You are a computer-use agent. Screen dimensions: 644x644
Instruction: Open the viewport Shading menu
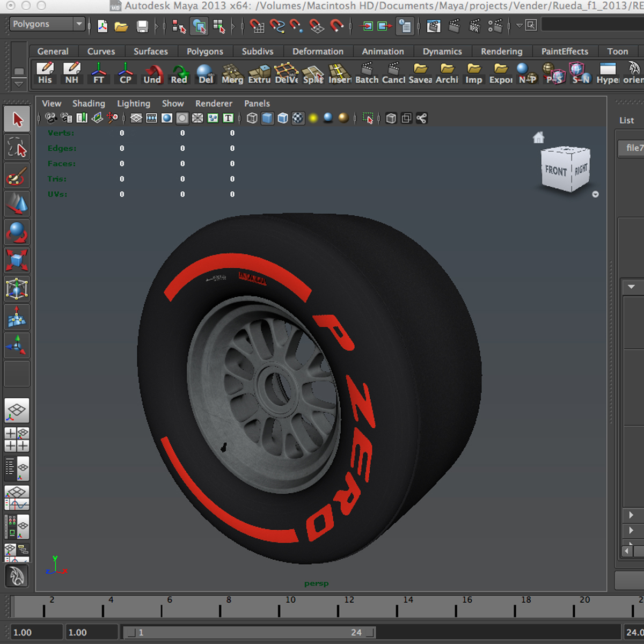pyautogui.click(x=89, y=104)
